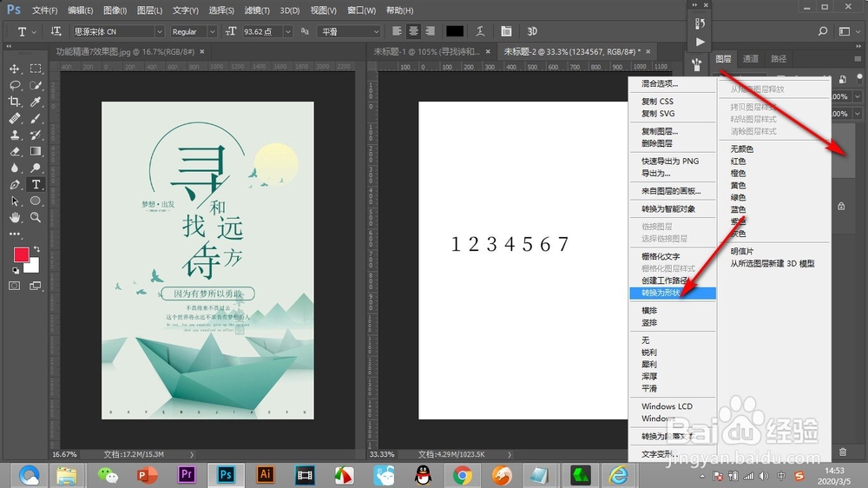Click the 93.62 点 font size field
The width and height of the screenshot is (868, 488).
point(262,31)
